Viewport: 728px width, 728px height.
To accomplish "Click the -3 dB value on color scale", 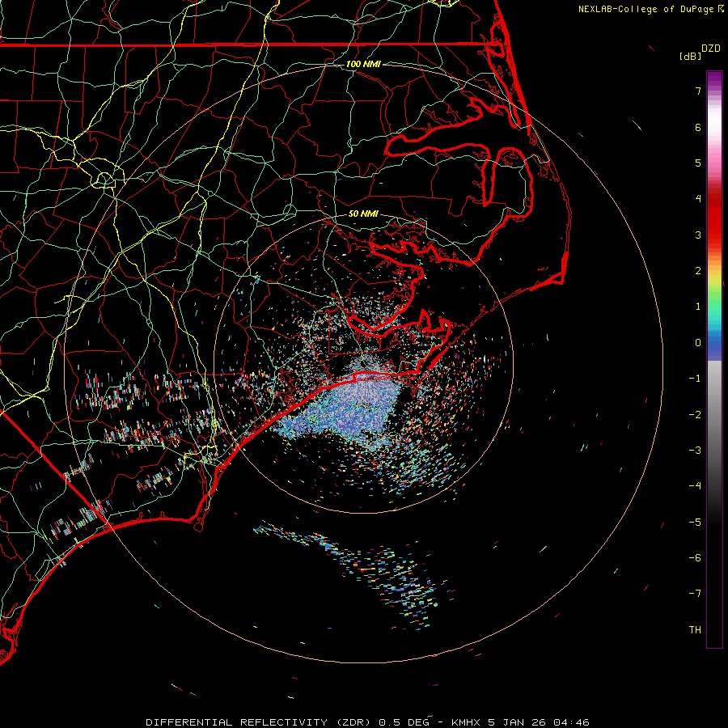I will pos(695,451).
